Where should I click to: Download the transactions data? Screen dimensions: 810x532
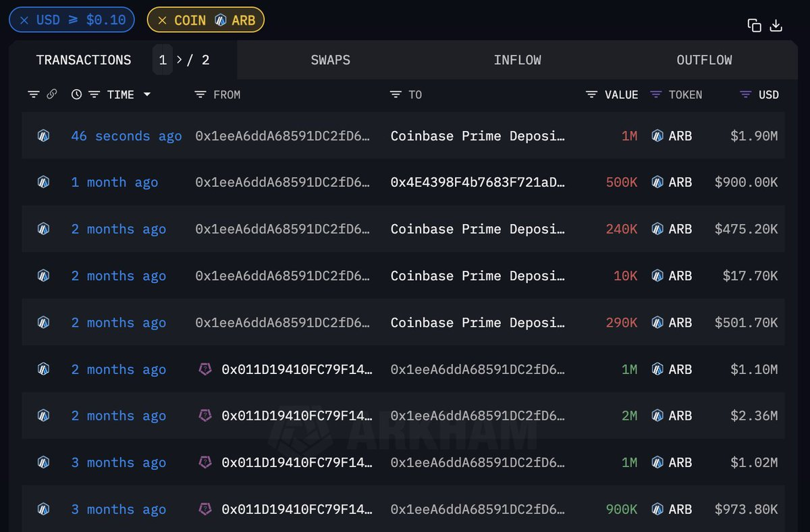click(776, 26)
